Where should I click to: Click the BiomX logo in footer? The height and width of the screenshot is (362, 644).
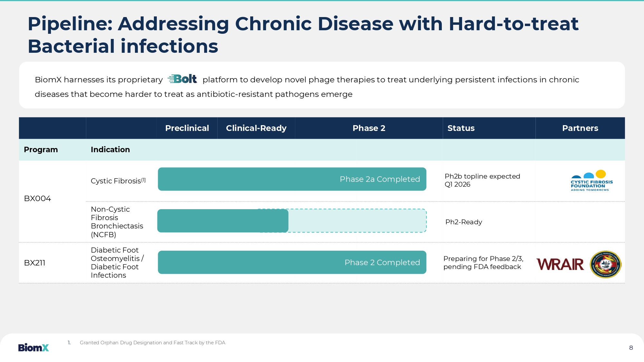click(33, 348)
